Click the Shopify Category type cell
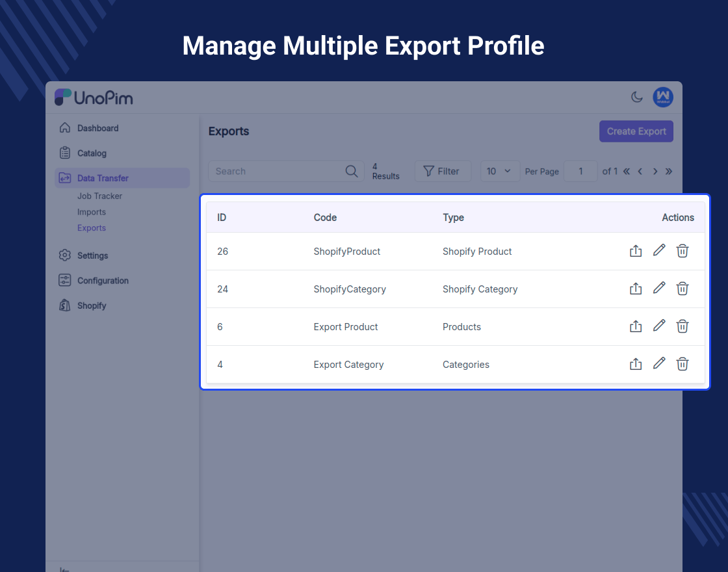 [x=480, y=289]
